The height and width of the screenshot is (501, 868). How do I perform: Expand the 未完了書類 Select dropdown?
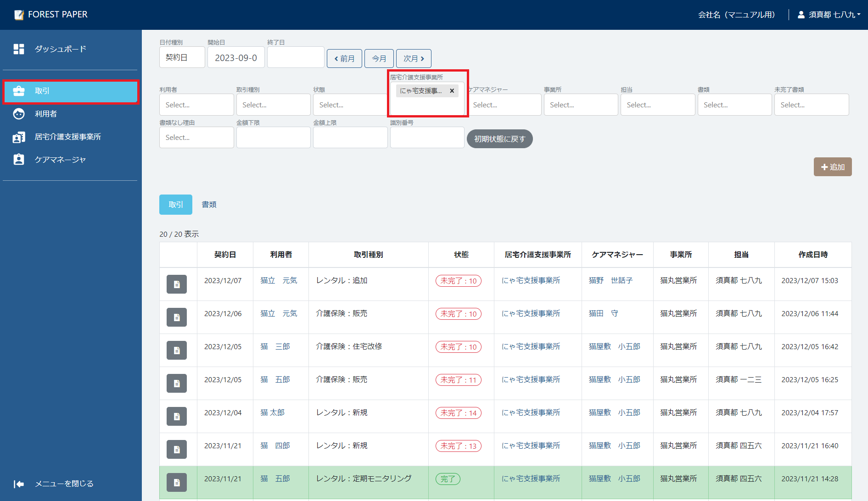[811, 105]
